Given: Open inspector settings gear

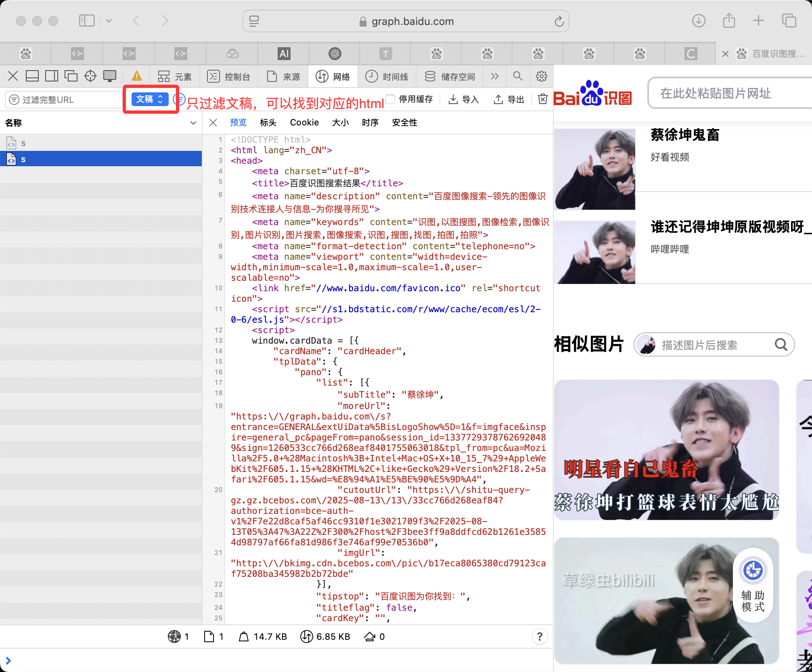Looking at the screenshot, I should click(x=541, y=76).
